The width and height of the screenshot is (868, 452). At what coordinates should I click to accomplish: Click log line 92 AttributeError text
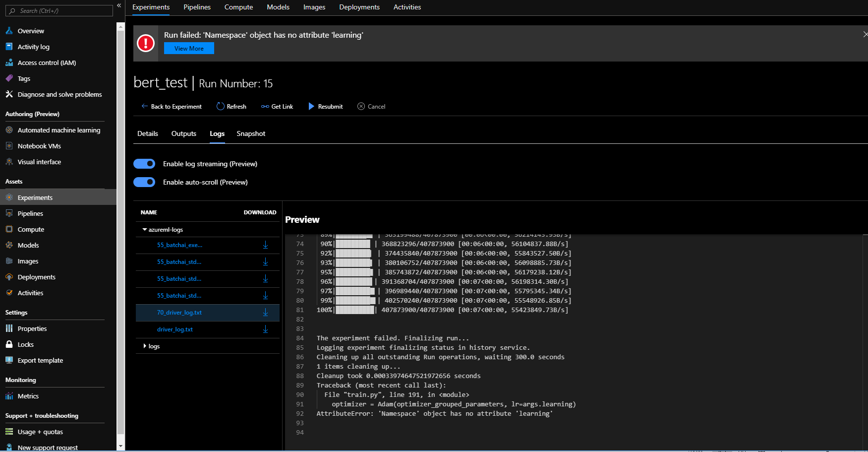click(x=435, y=414)
